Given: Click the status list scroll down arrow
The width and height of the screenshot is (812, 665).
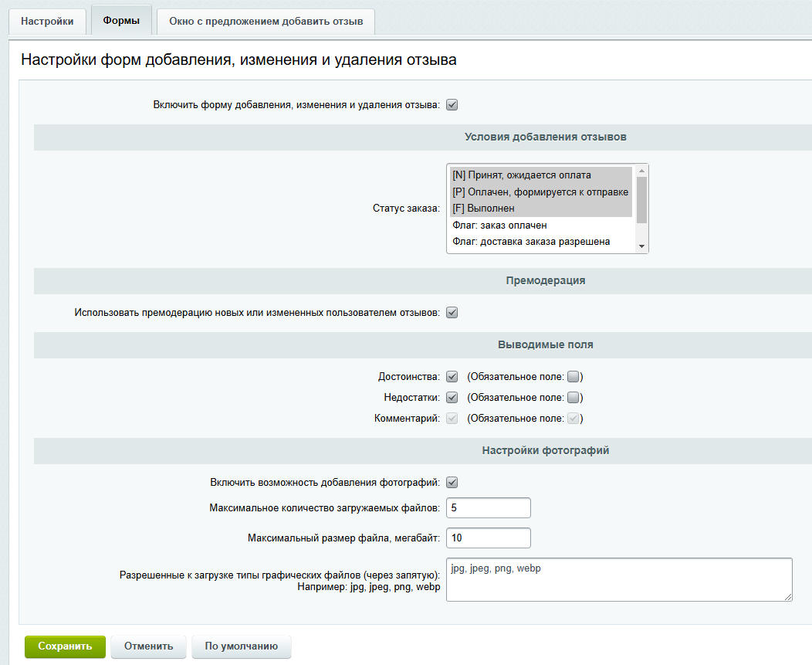Looking at the screenshot, I should 641,246.
